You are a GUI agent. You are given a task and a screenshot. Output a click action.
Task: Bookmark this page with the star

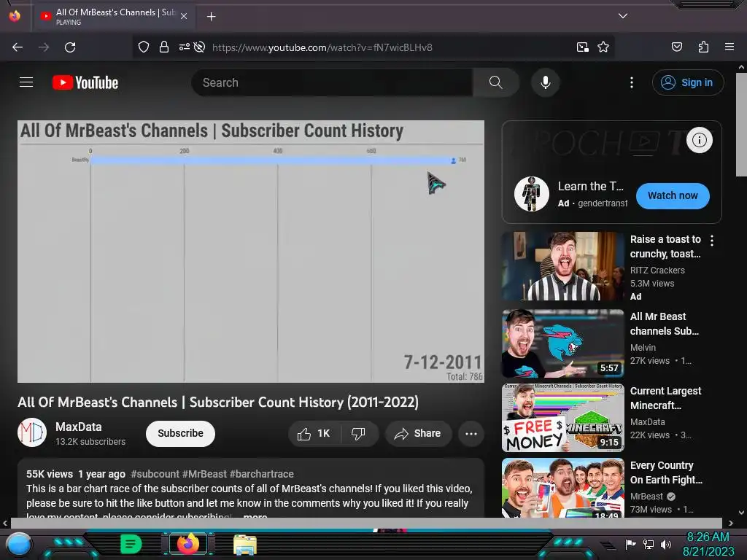pyautogui.click(x=603, y=47)
